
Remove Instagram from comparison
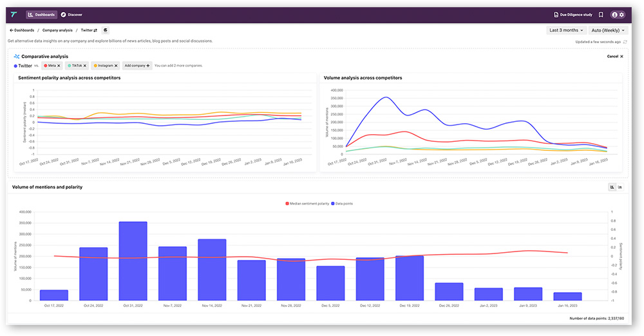click(x=116, y=66)
